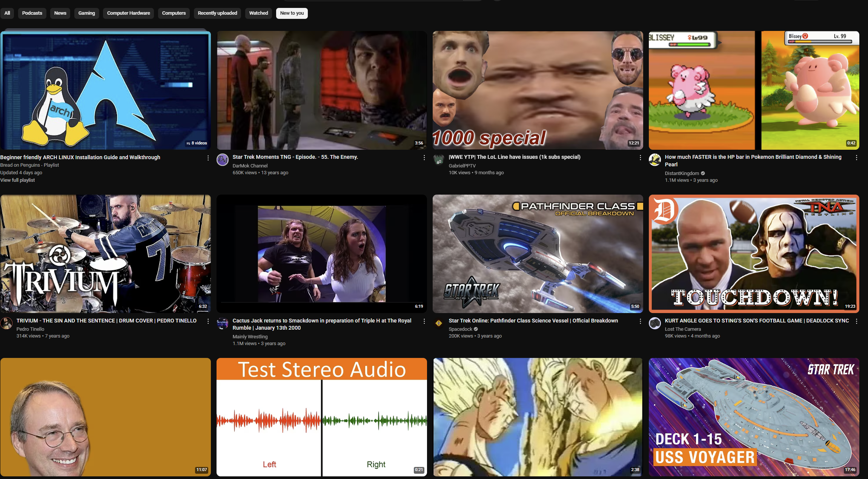Open Spacedock channel name link

pos(460,329)
